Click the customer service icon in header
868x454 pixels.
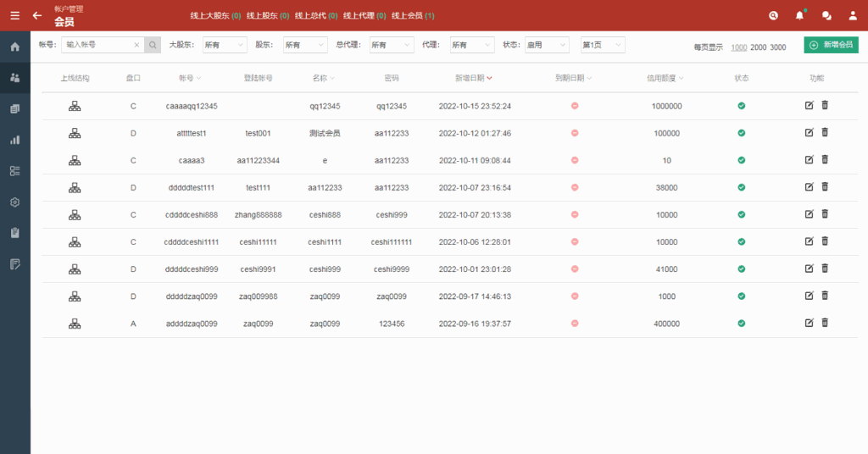pos(773,15)
